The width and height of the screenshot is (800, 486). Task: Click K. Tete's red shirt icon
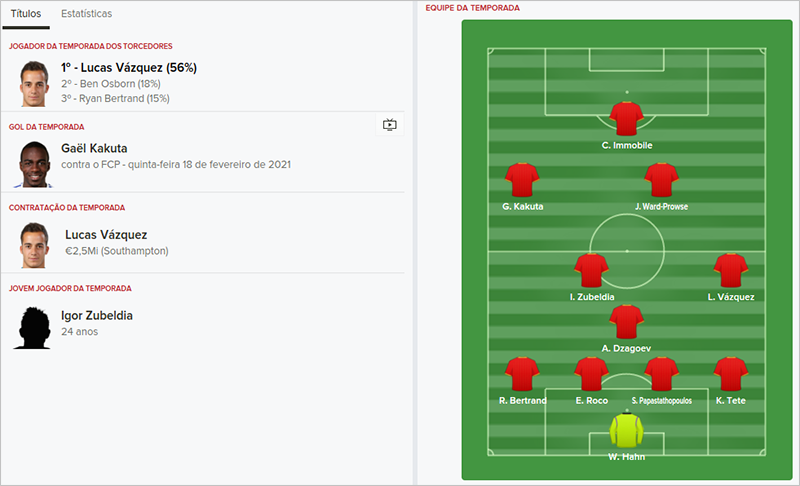pyautogui.click(x=731, y=374)
